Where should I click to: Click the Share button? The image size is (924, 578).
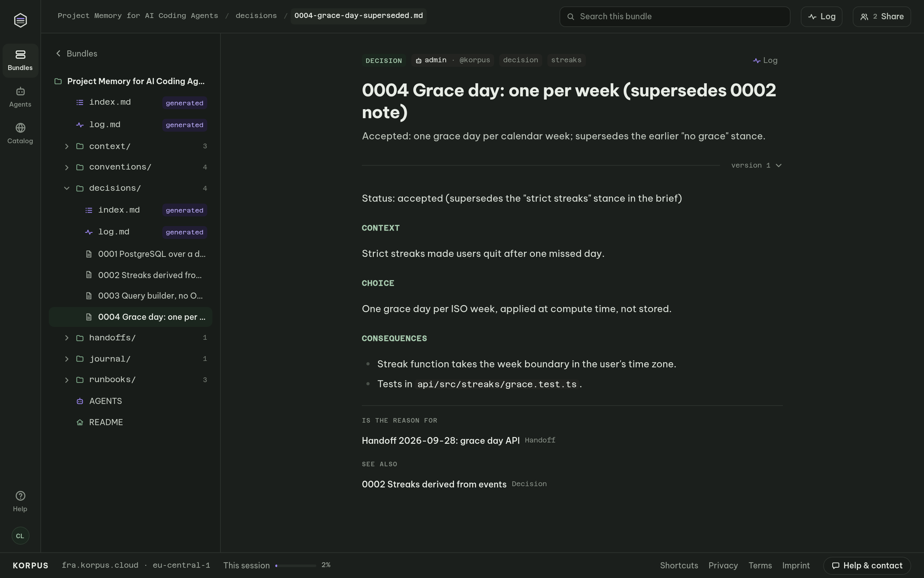(x=882, y=16)
